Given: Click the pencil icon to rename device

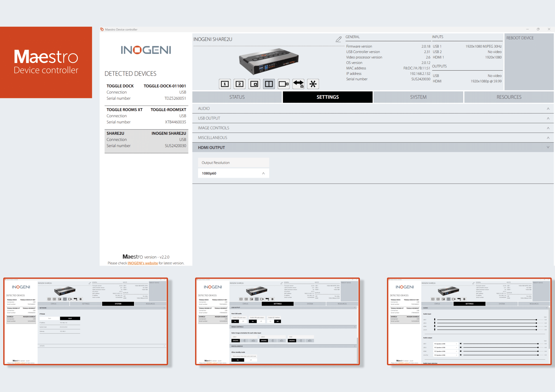Looking at the screenshot, I should point(338,39).
